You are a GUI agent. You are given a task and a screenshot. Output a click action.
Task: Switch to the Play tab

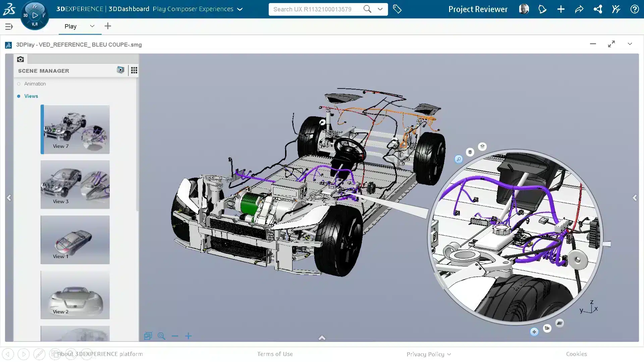pos(70,26)
